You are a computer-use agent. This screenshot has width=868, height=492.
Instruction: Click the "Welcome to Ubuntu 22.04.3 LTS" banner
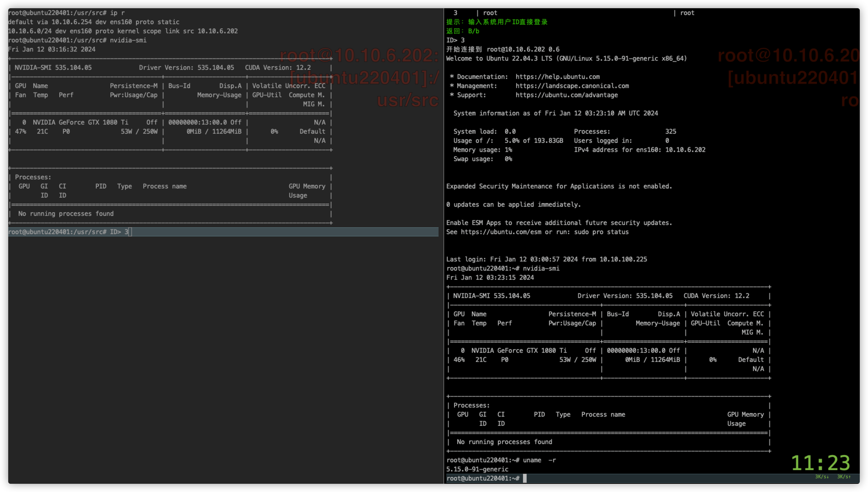(x=566, y=58)
